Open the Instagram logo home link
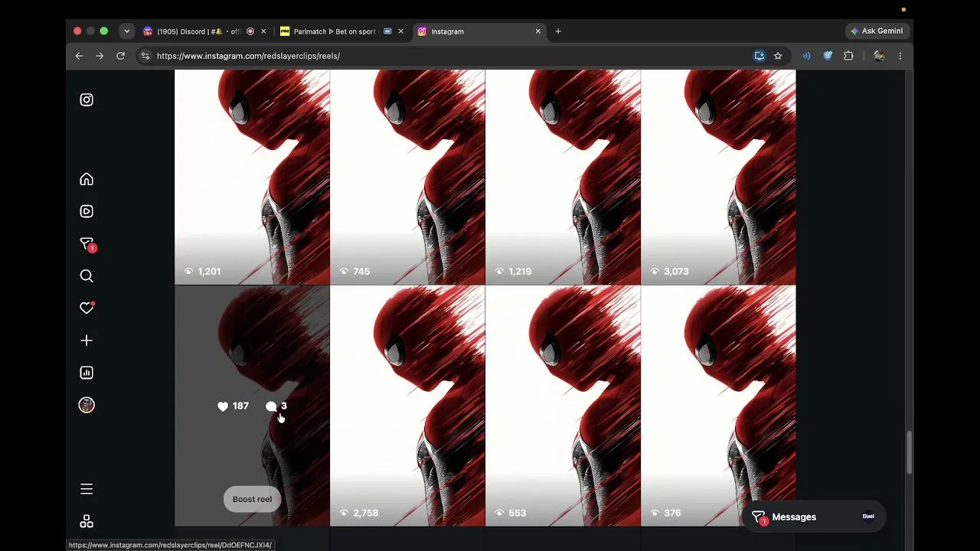This screenshot has width=980, height=551. click(87, 99)
